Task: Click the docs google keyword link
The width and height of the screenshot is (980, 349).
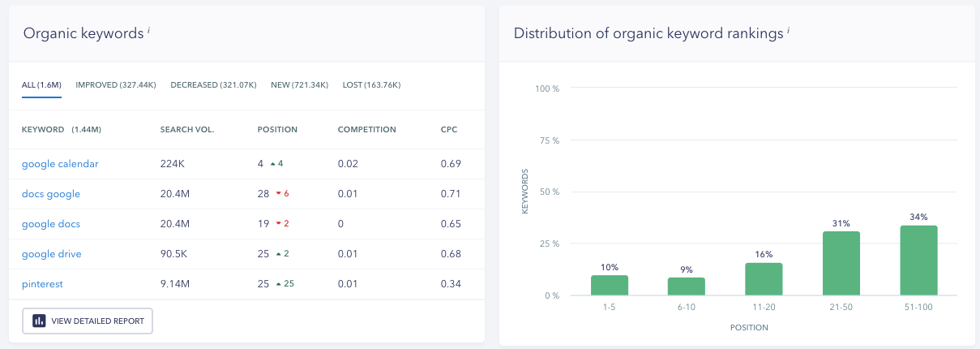Action: coord(51,194)
